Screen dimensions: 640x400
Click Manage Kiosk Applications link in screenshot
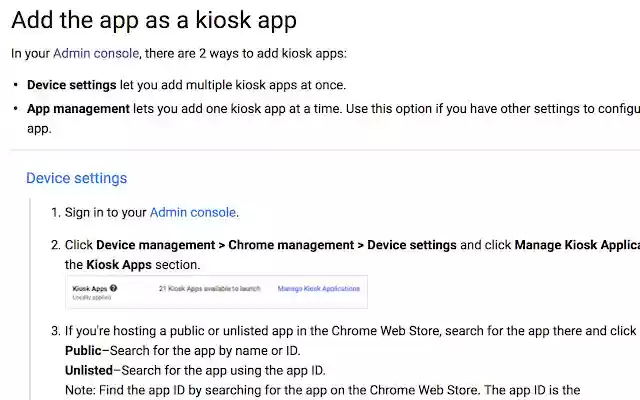[318, 288]
